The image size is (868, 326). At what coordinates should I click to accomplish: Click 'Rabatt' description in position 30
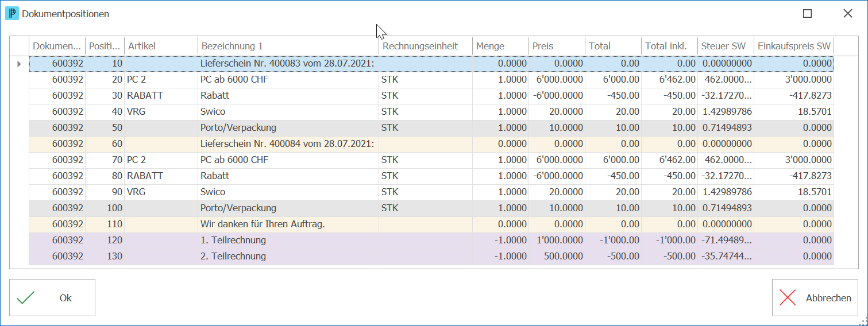(215, 96)
